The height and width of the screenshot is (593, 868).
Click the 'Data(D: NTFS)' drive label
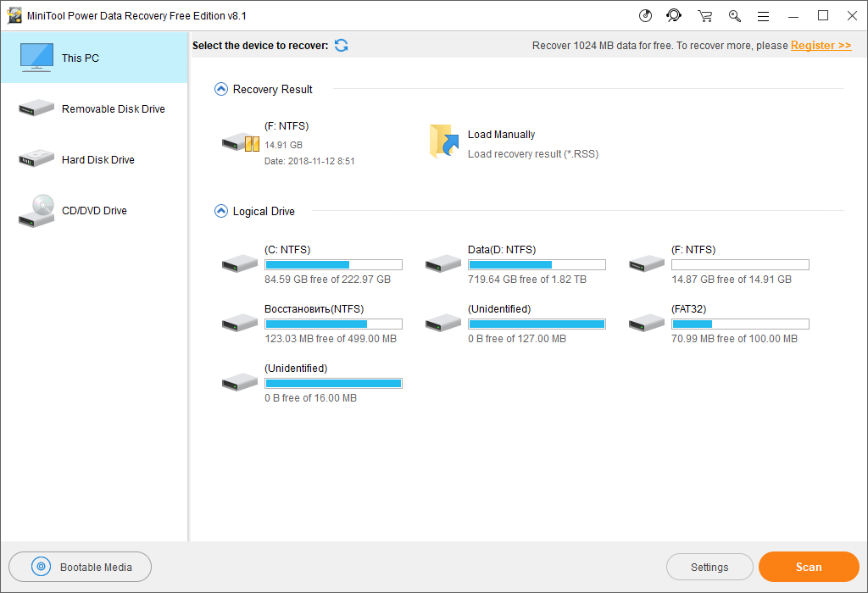pyautogui.click(x=502, y=249)
